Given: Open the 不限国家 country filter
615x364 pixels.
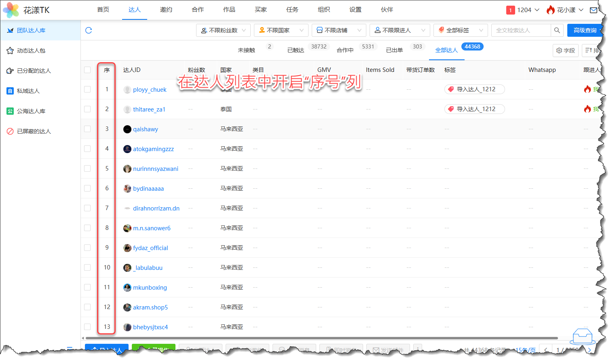Looking at the screenshot, I should [x=281, y=30].
